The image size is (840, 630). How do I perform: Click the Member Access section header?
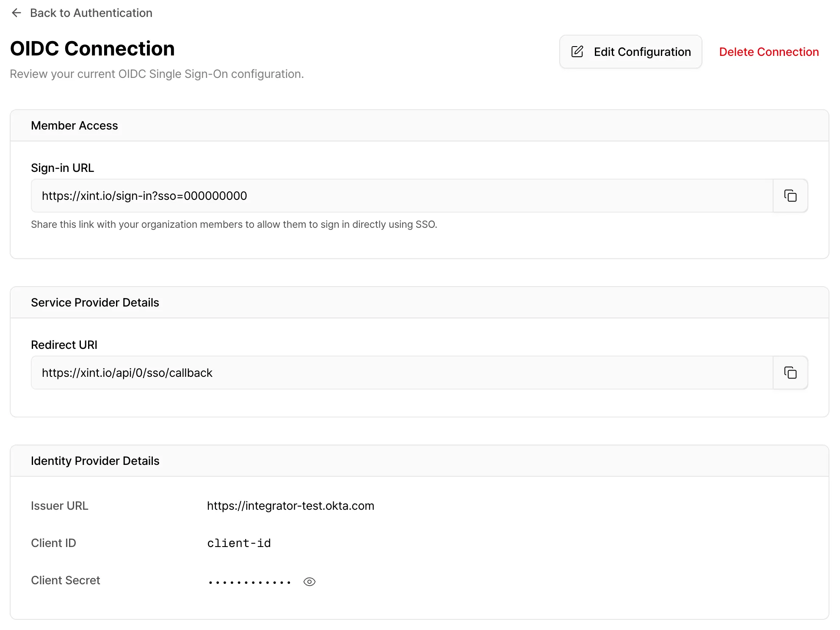click(74, 125)
